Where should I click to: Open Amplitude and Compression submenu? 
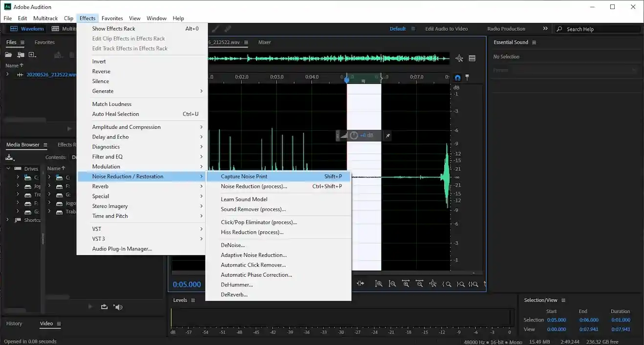141,127
